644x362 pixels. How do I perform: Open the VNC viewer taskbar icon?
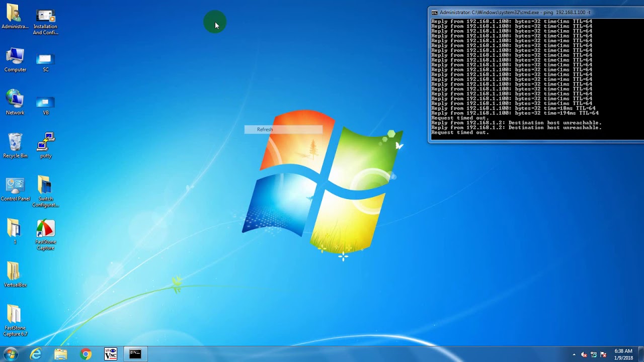click(110, 354)
